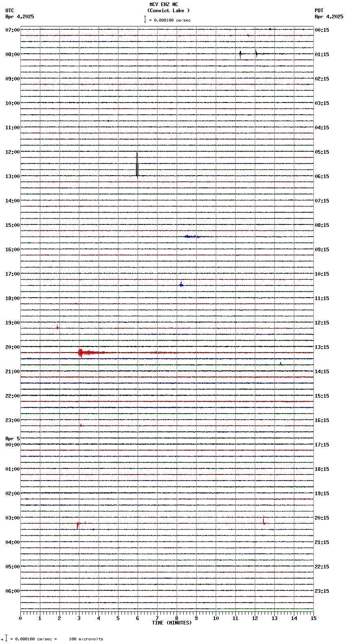Click the station title 'MCV EHZ NC'
The image size is (346, 644).
pyautogui.click(x=164, y=4)
